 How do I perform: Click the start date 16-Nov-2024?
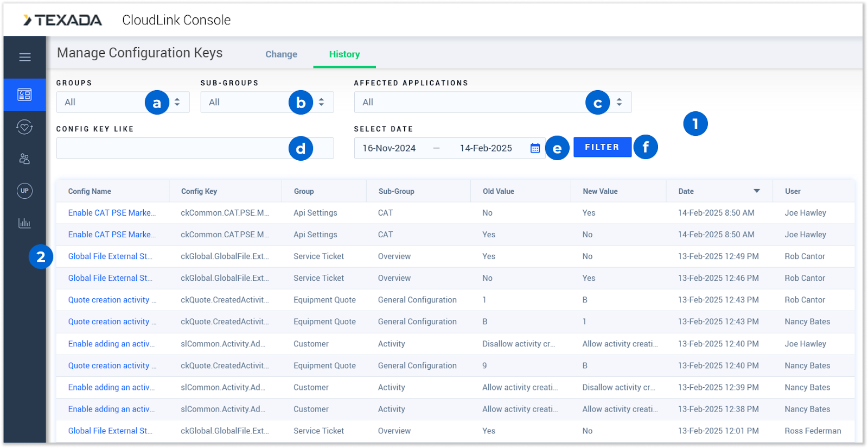389,148
